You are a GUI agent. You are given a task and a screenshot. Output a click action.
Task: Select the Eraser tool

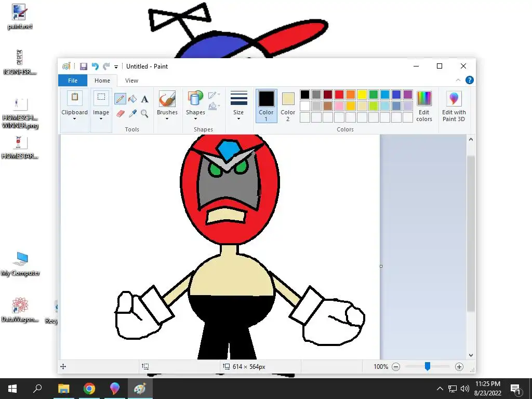120,113
